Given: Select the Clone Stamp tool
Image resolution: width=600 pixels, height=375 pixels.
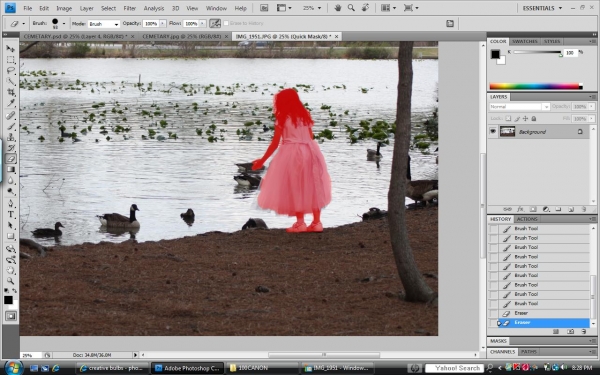Looking at the screenshot, I should coord(10,137).
